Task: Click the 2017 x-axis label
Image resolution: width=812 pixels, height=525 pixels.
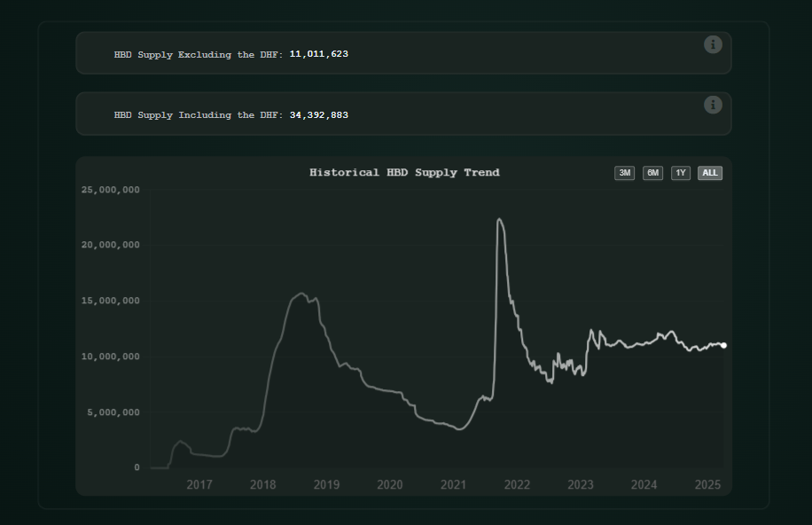Action: [x=199, y=484]
